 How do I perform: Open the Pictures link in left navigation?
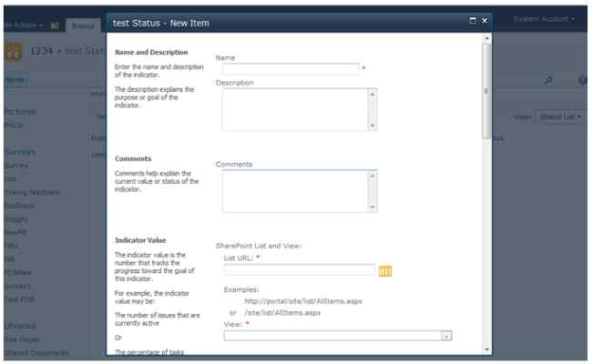point(20,112)
